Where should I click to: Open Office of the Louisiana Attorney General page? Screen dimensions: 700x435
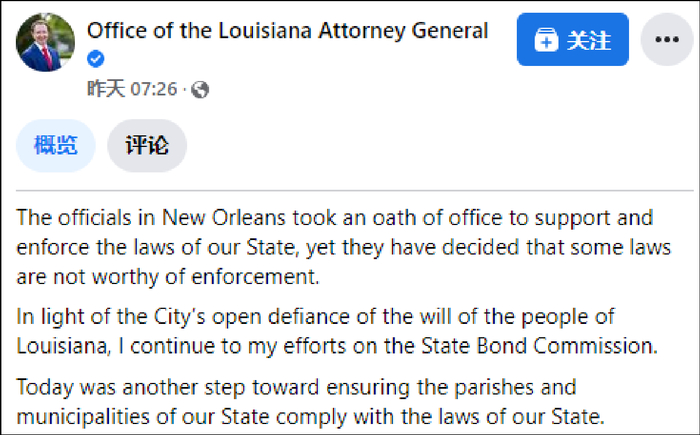coord(287,31)
